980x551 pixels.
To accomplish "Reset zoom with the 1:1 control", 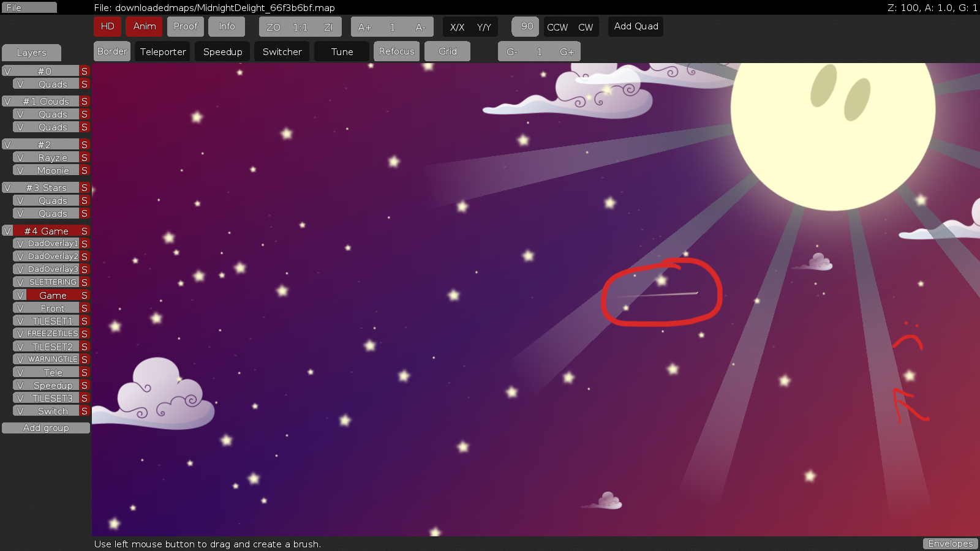I will click(300, 26).
